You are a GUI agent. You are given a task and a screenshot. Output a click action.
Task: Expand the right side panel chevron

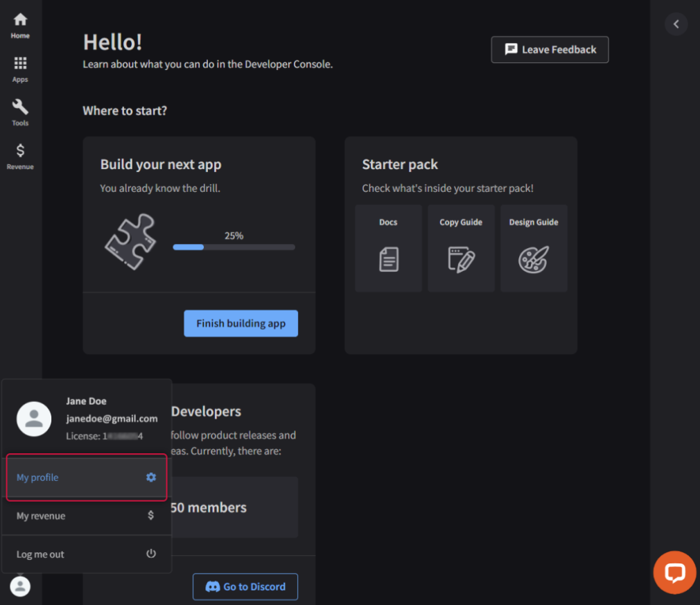tap(676, 24)
